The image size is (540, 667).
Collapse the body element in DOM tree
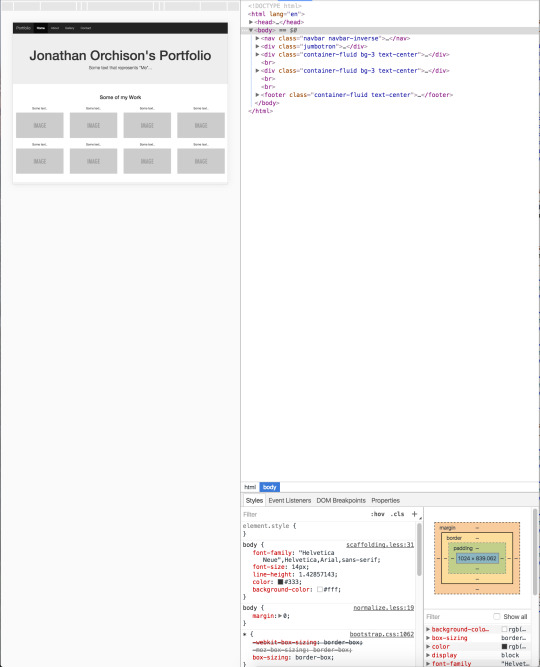[251, 30]
